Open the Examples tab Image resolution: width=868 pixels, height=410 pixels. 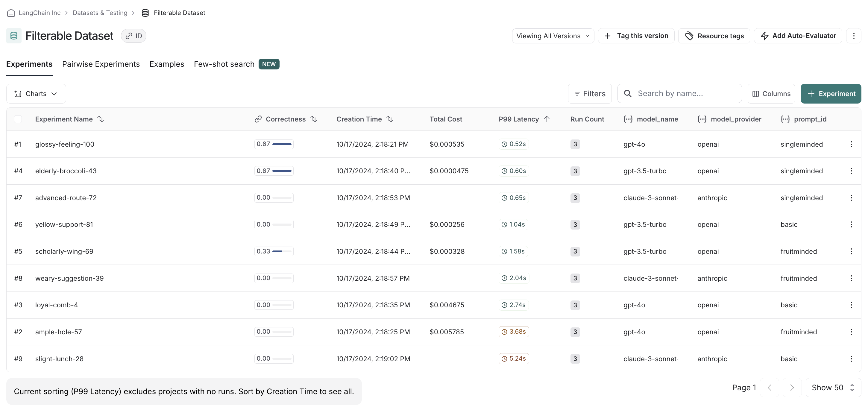click(166, 64)
